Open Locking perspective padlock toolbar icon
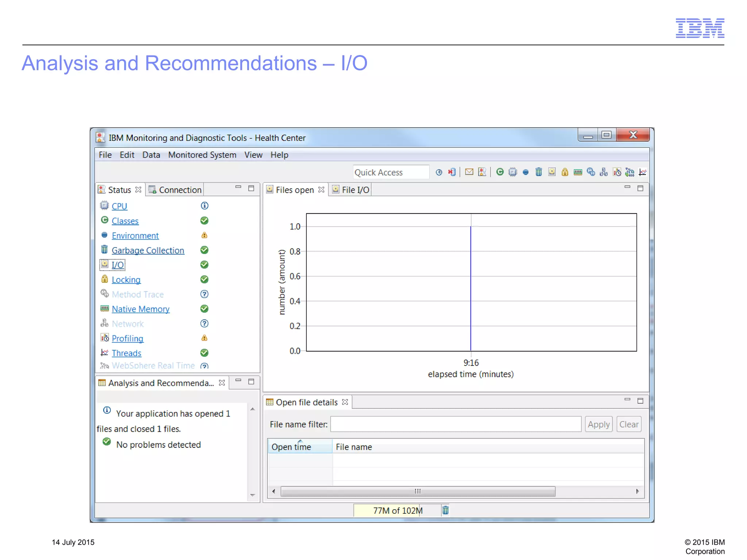 click(565, 172)
